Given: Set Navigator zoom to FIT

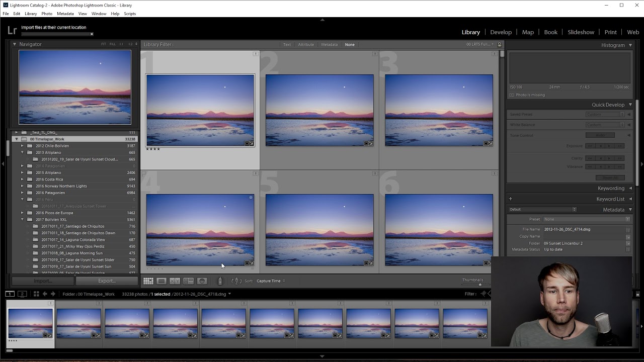Looking at the screenshot, I should [104, 44].
